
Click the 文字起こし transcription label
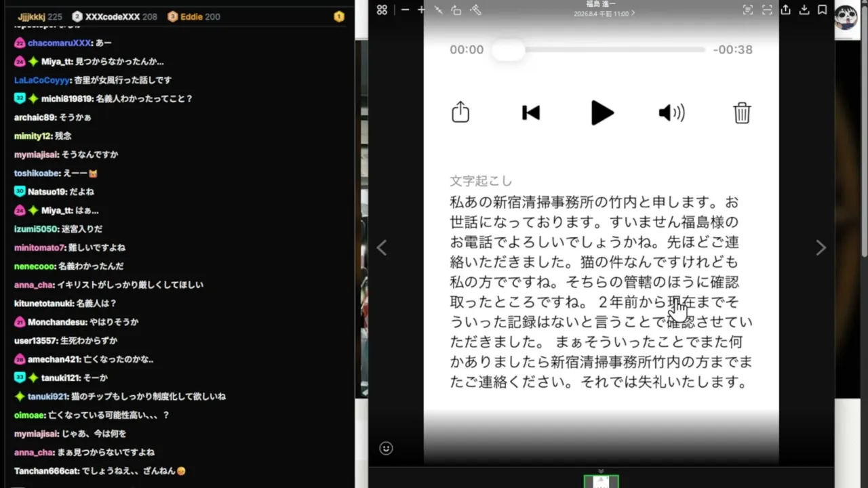click(481, 181)
